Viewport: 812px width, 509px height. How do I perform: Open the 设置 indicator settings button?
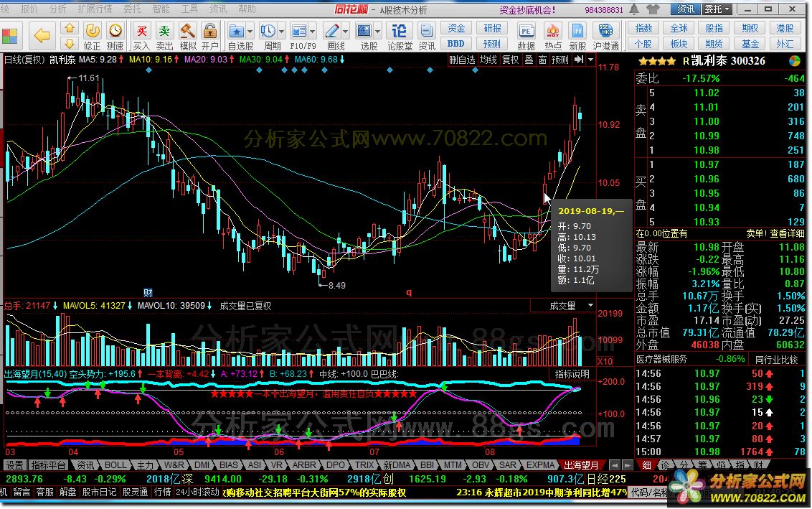14,465
